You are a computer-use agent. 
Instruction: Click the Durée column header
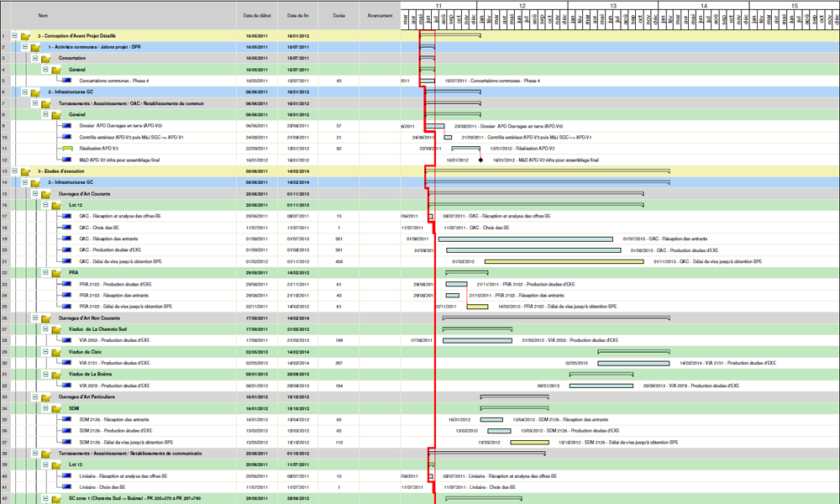click(x=339, y=15)
